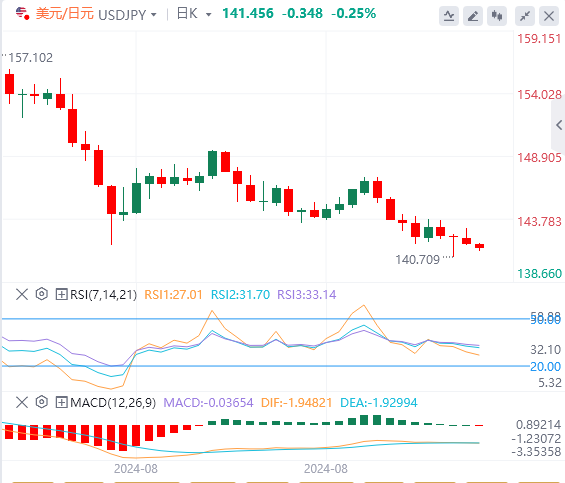Expand the MACD panel plus icon
This screenshot has width=565, height=483.
(x=61, y=402)
